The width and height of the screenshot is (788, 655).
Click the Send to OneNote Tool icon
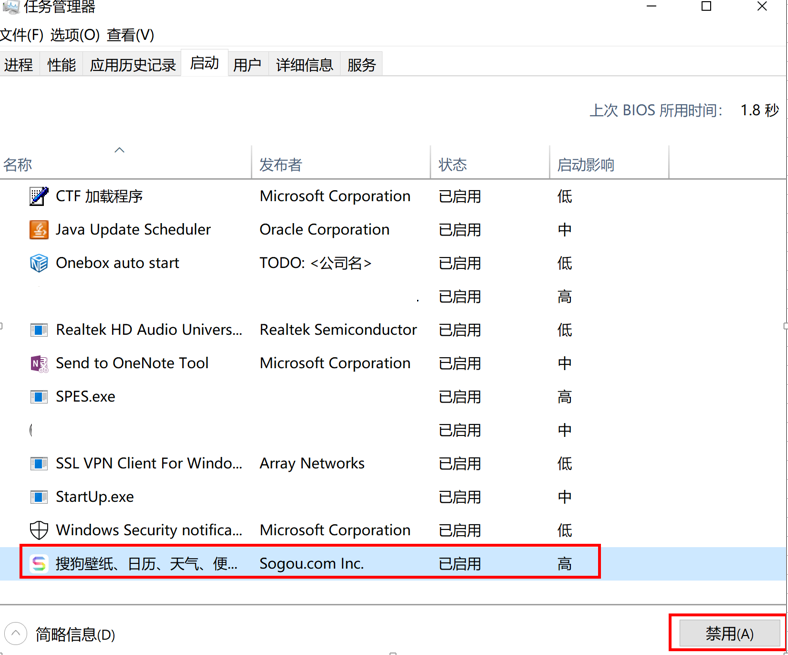pyautogui.click(x=39, y=364)
